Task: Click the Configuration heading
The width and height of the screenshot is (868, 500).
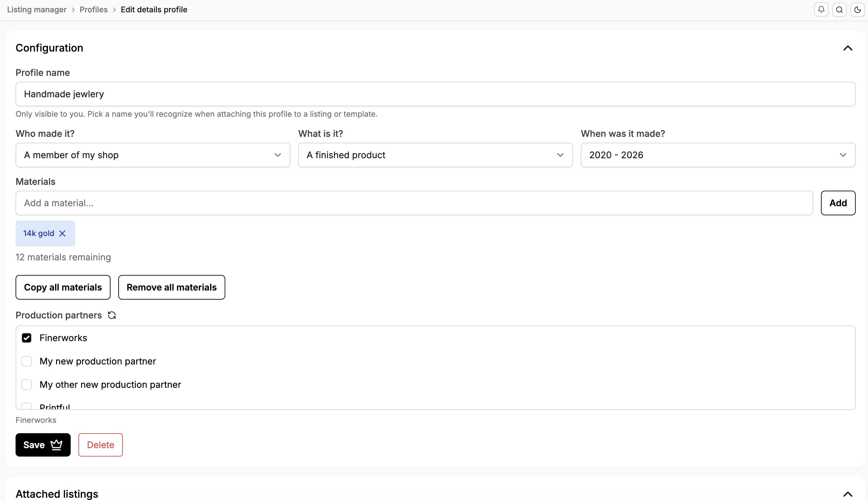Action: 49,48
